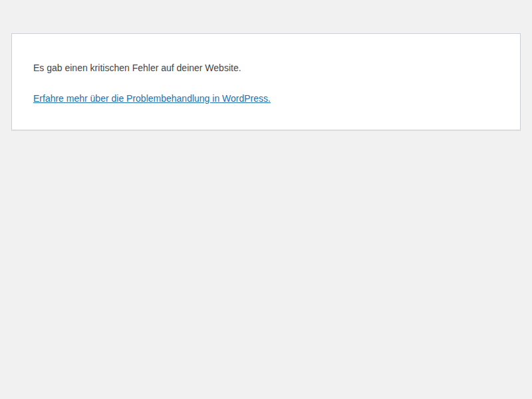
Task: Click the word 'Es' in error message
Action: pos(39,68)
